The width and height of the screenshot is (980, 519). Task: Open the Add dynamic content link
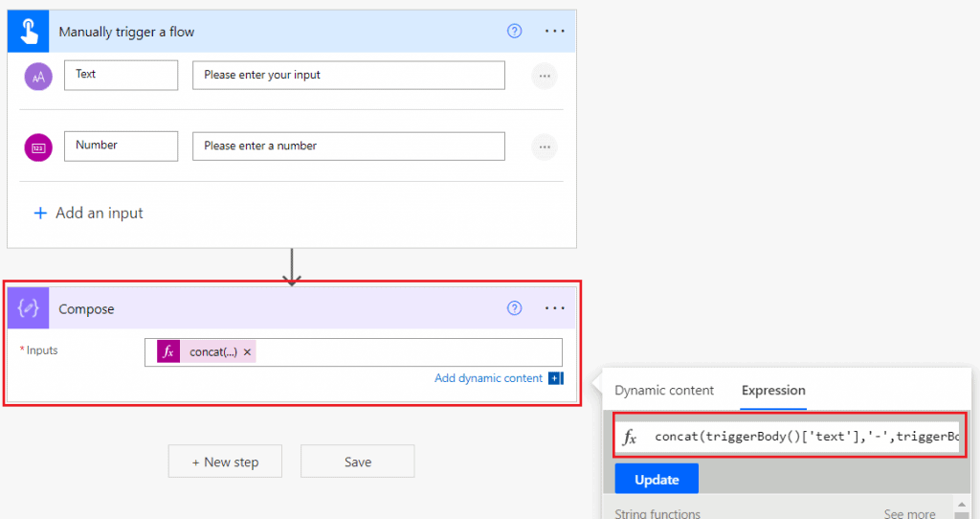[x=489, y=378]
